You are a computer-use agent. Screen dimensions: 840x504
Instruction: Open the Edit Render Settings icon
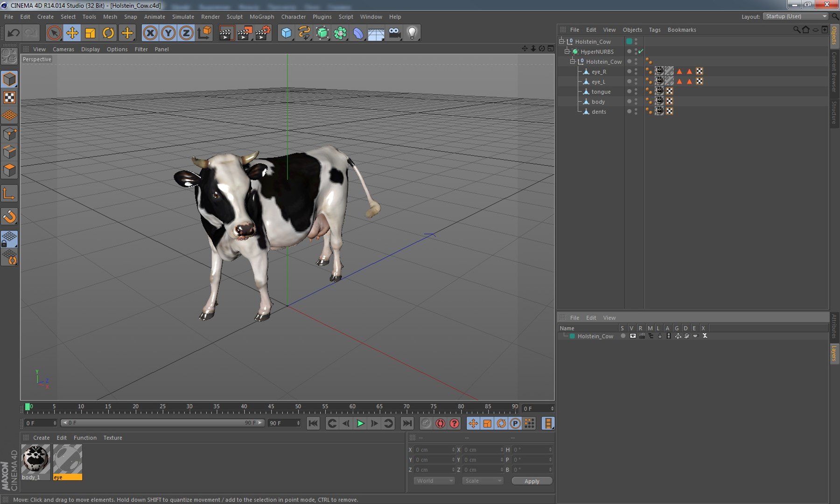(x=263, y=33)
